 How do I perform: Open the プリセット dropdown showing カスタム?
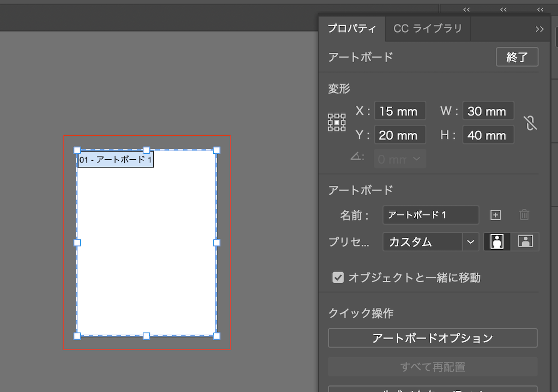click(x=430, y=242)
